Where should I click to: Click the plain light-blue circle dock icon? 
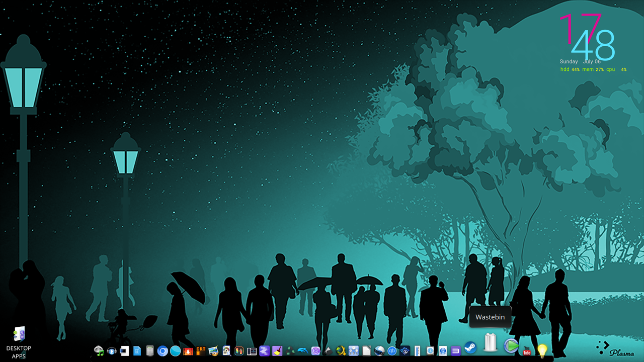(175, 351)
